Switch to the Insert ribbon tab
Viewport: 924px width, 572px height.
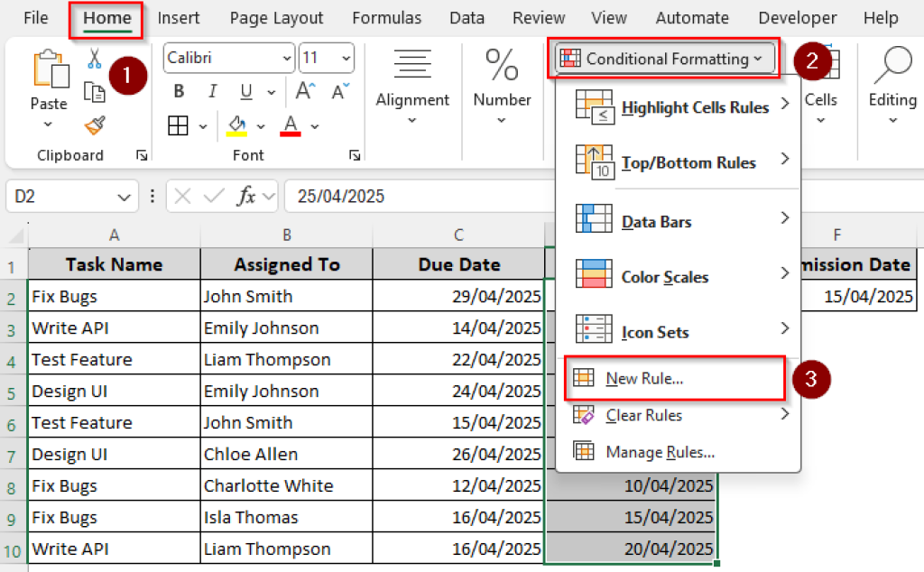[x=179, y=17]
